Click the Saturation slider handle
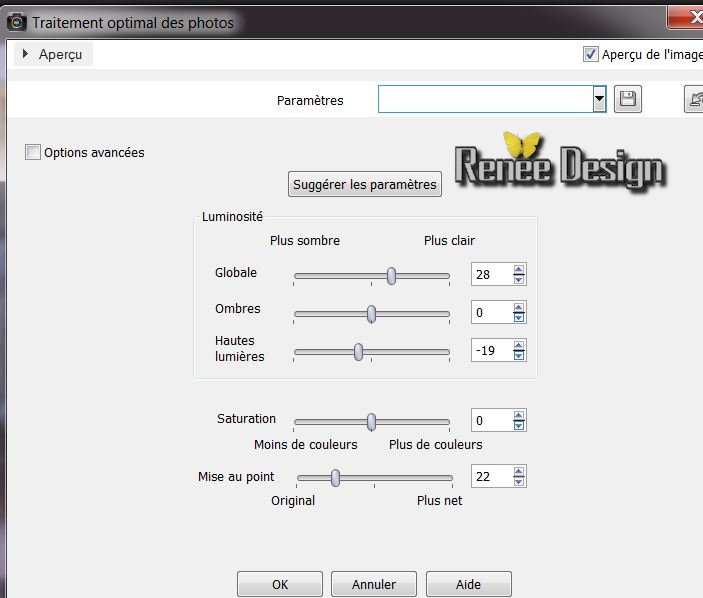The width and height of the screenshot is (703, 598). [x=371, y=422]
